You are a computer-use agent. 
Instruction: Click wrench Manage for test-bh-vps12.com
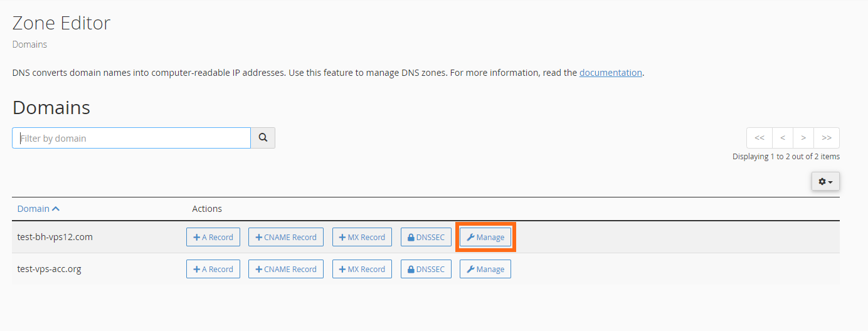[485, 237]
